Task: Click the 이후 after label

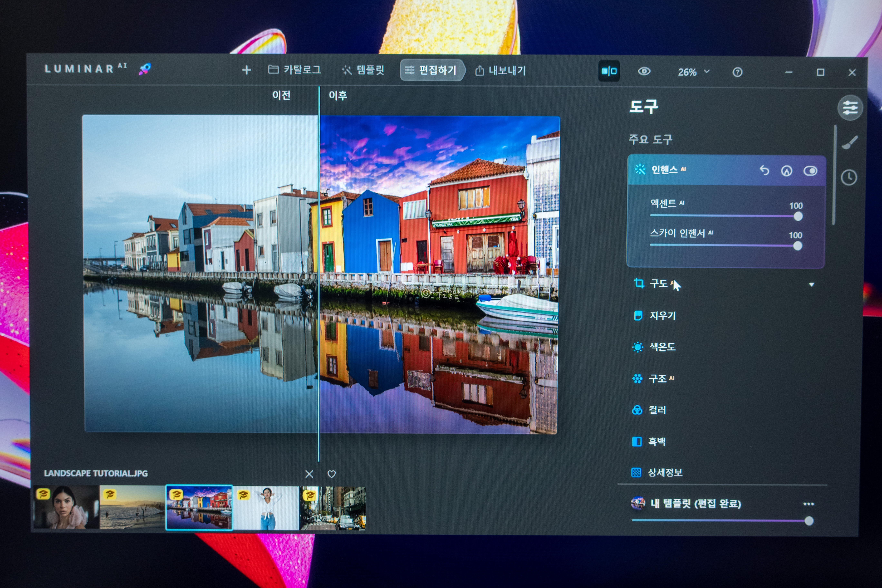Action: 338,96
